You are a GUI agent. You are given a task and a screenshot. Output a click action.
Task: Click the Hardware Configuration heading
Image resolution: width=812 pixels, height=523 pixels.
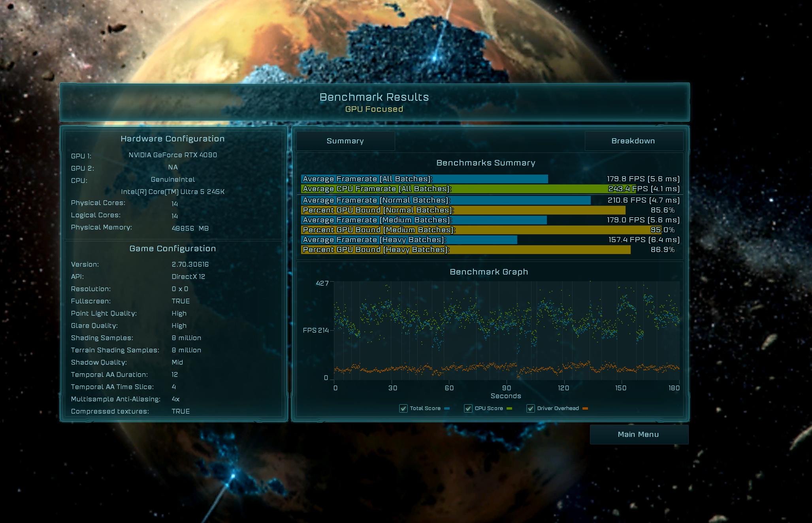pos(173,139)
